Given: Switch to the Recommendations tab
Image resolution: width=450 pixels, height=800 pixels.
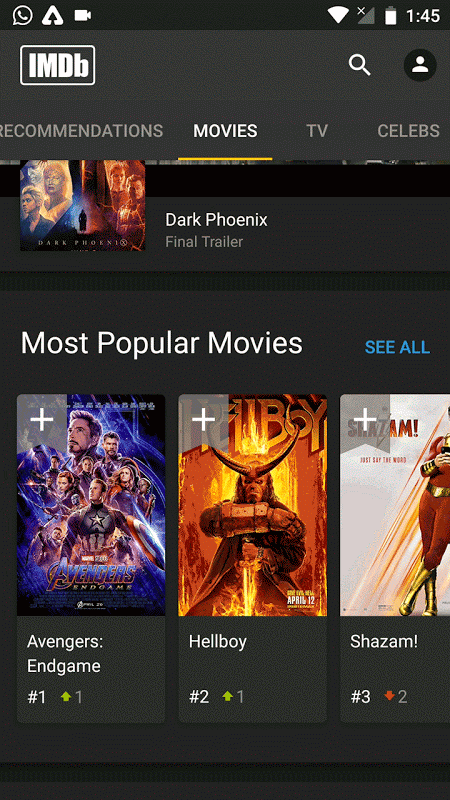Looking at the screenshot, I should (82, 131).
